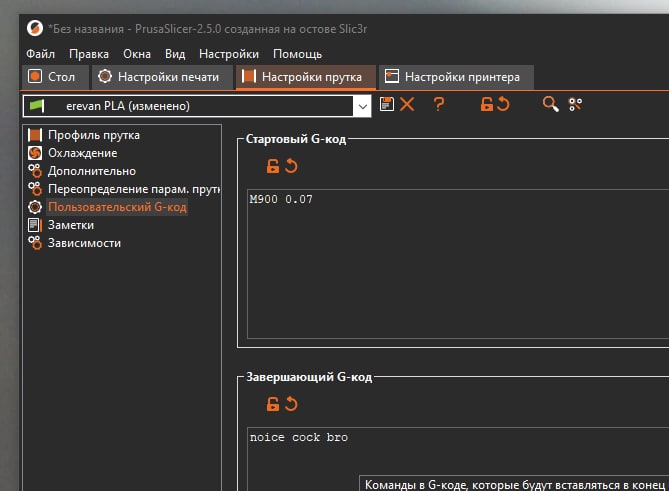This screenshot has height=491, width=669.
Task: Click the Стартовый G-код group label
Action: point(296,139)
